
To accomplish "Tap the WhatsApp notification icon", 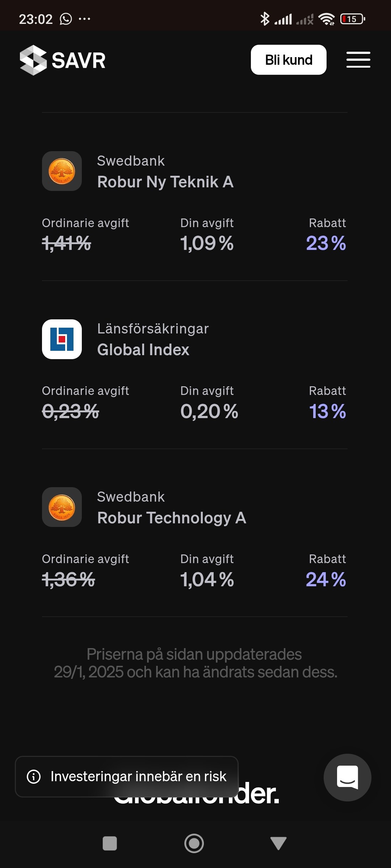I will [x=66, y=19].
